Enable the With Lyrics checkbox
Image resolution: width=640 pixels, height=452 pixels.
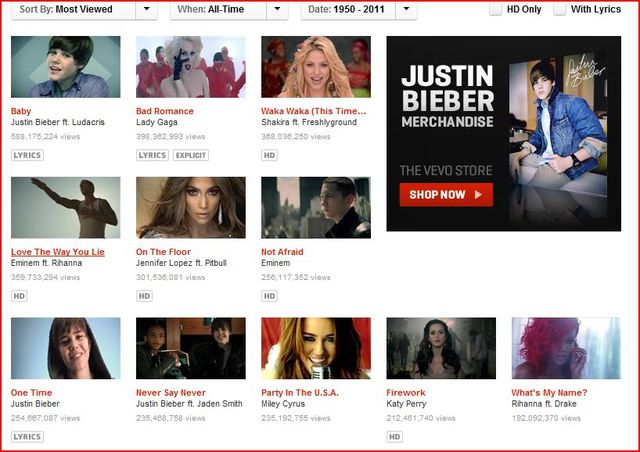[x=560, y=9]
